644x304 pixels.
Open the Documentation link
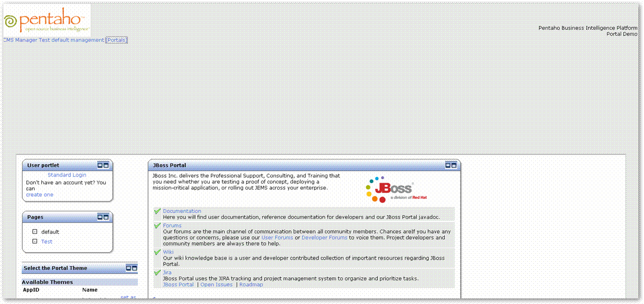click(182, 211)
